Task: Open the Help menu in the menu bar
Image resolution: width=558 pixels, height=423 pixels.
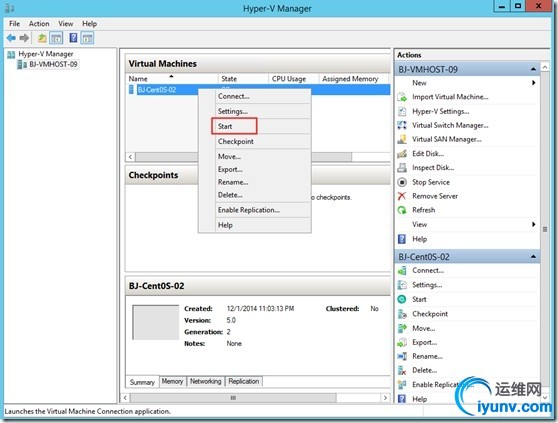Action: pyautogui.click(x=89, y=23)
